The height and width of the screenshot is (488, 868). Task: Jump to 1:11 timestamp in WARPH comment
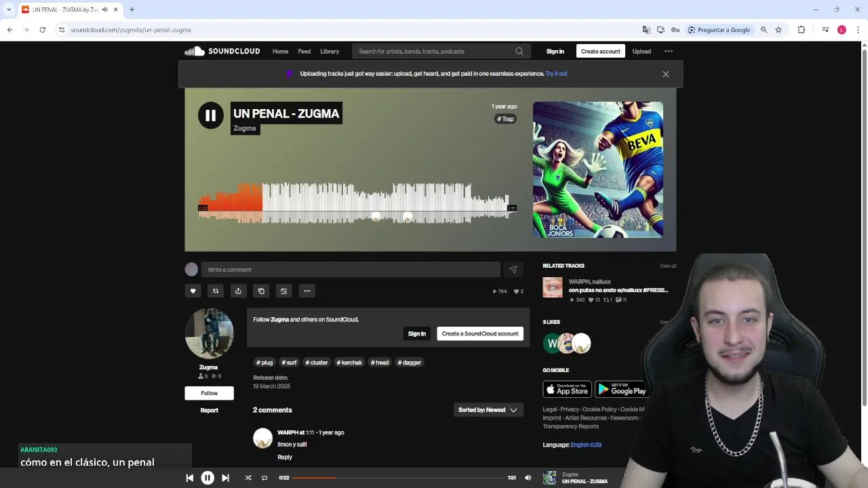[310, 432]
